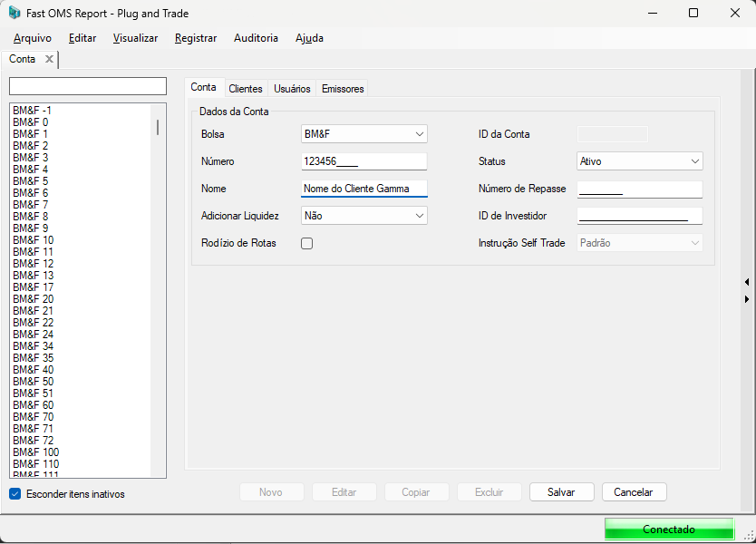Screen dimensions: 756x544
Task: Open the Bolsa dropdown
Action: 364,134
